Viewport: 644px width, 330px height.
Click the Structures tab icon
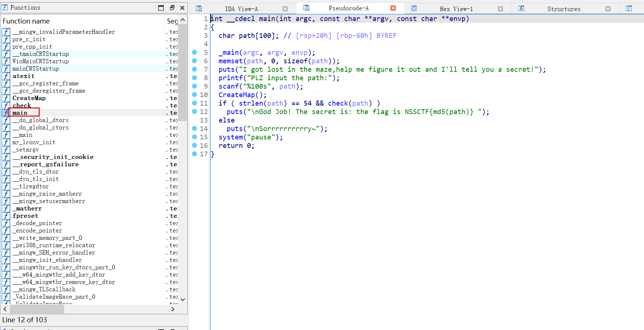pos(521,8)
